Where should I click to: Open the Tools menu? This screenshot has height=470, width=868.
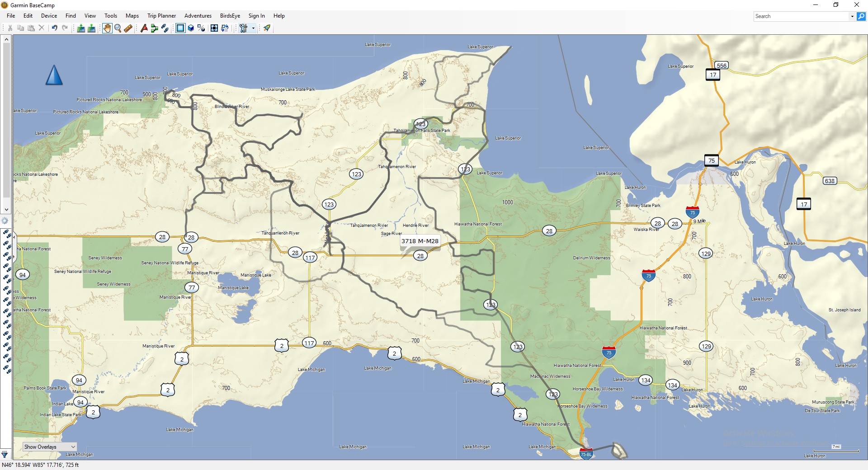tap(111, 16)
